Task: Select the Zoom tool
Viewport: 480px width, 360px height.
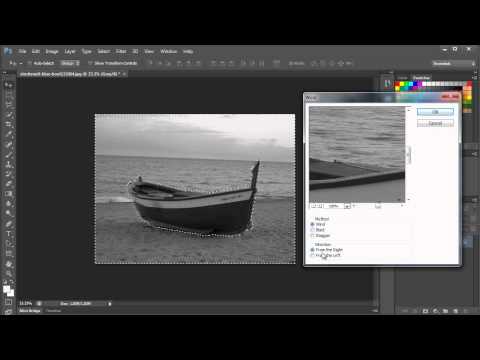Action: coord(9,273)
